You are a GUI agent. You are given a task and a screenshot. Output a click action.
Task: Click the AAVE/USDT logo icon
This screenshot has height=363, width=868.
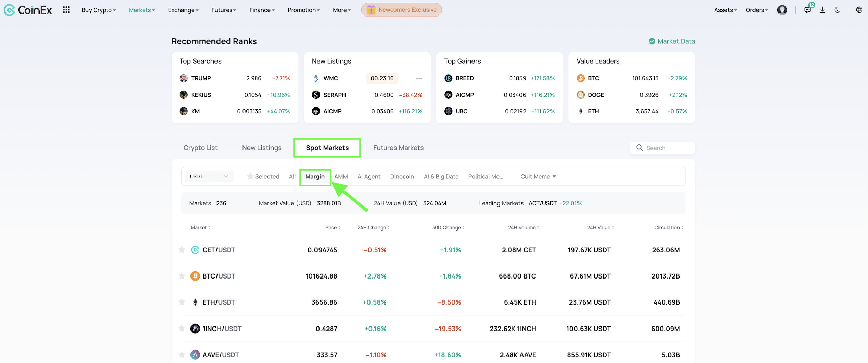click(x=195, y=355)
